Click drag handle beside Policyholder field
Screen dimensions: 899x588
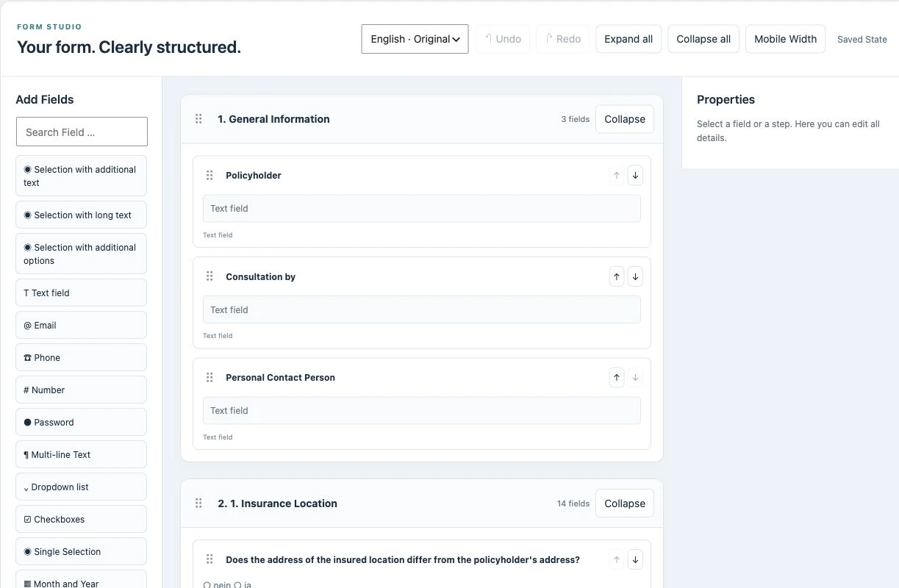[209, 176]
